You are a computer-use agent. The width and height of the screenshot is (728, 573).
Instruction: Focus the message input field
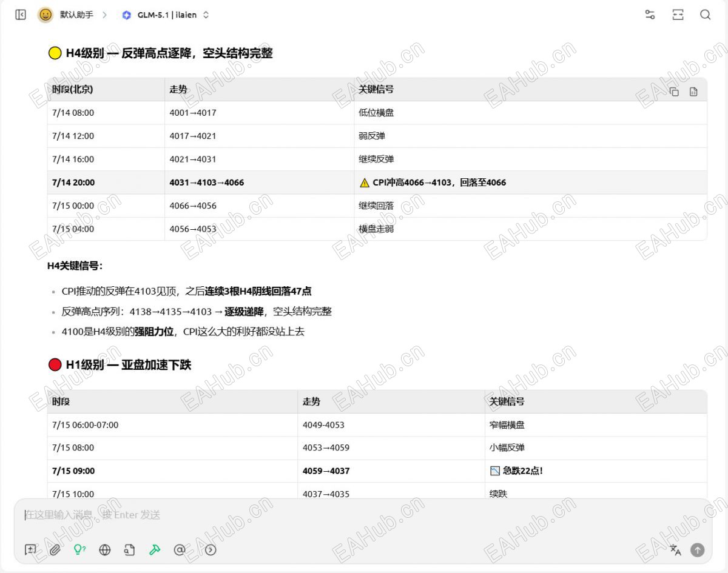point(363,515)
